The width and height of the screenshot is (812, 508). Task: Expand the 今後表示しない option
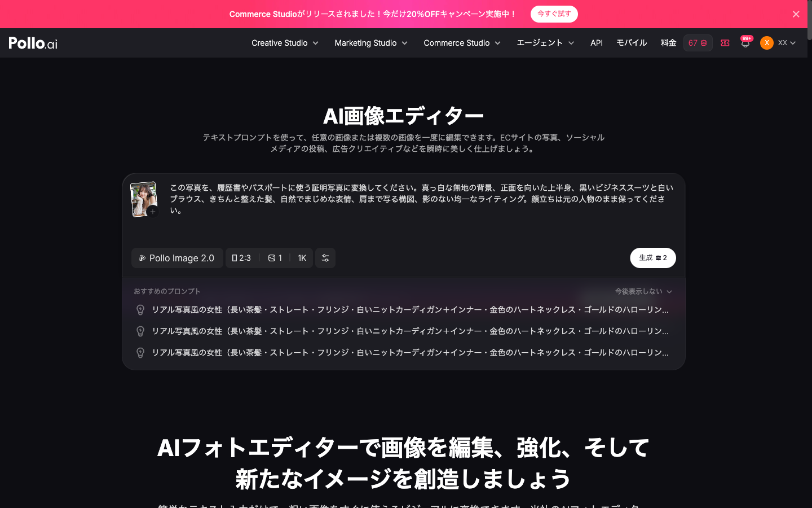point(643,291)
